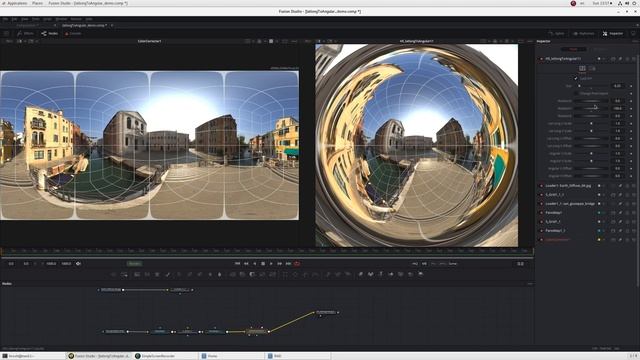Open the Keyframes editor panel
The height and width of the screenshot is (360, 640).
click(584, 33)
